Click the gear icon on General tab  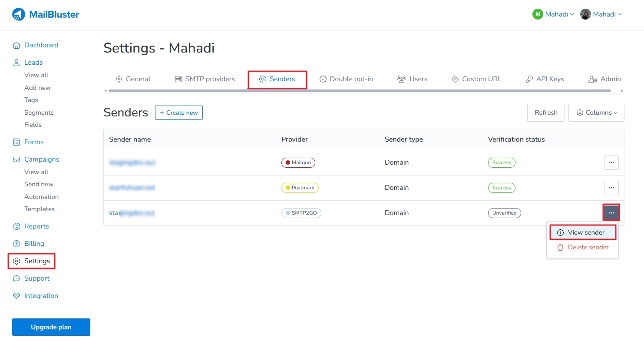[119, 79]
